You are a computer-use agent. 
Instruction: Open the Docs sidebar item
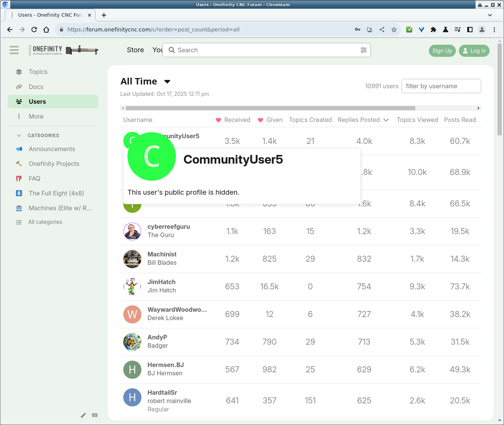pos(36,87)
